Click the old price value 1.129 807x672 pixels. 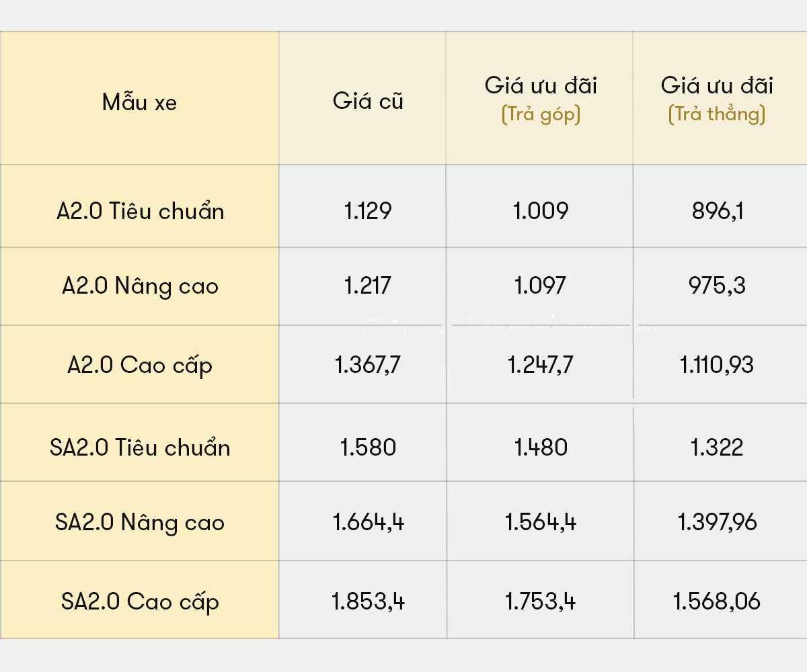(x=368, y=211)
